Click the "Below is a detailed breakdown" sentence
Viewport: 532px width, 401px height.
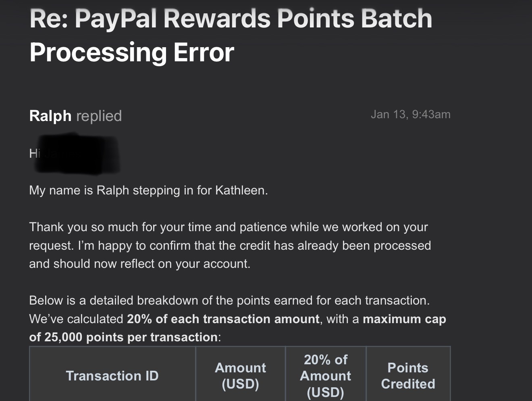coord(229,301)
